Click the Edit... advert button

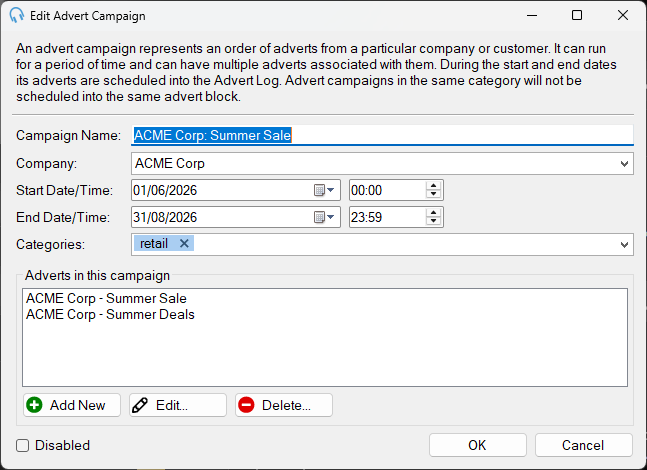tap(178, 405)
